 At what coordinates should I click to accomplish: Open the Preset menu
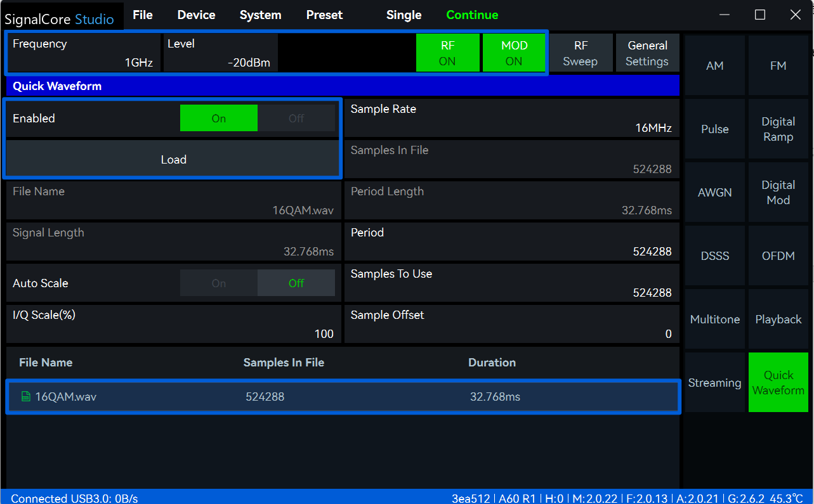(324, 15)
